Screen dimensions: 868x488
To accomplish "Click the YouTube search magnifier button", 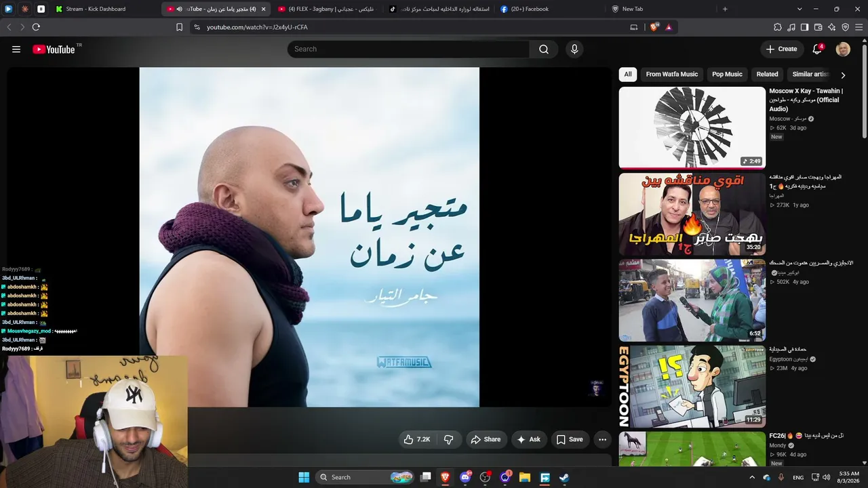I will 544,49.
